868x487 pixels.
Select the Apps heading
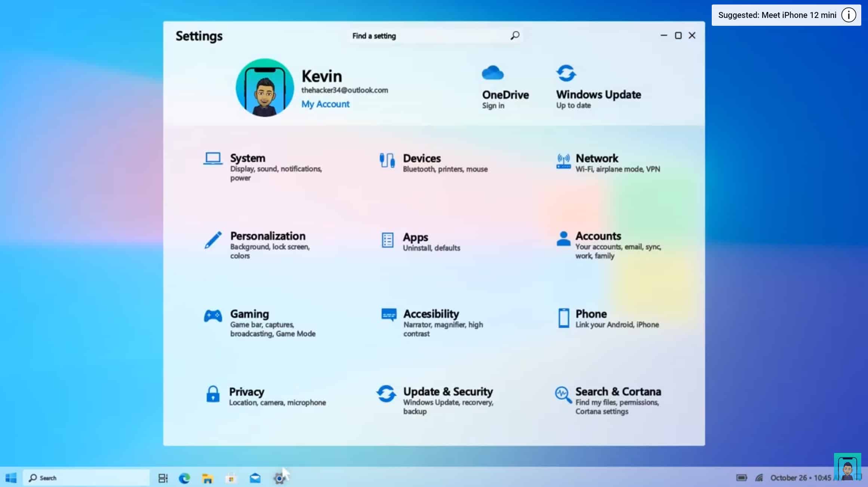point(415,237)
